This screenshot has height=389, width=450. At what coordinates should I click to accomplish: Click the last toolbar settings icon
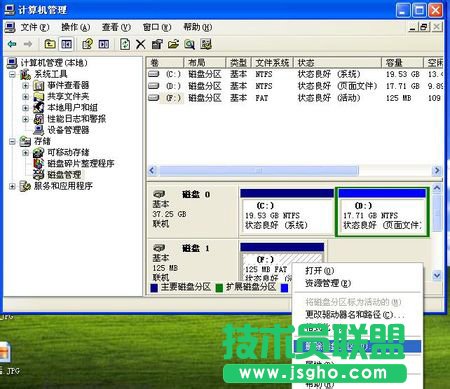(206, 44)
